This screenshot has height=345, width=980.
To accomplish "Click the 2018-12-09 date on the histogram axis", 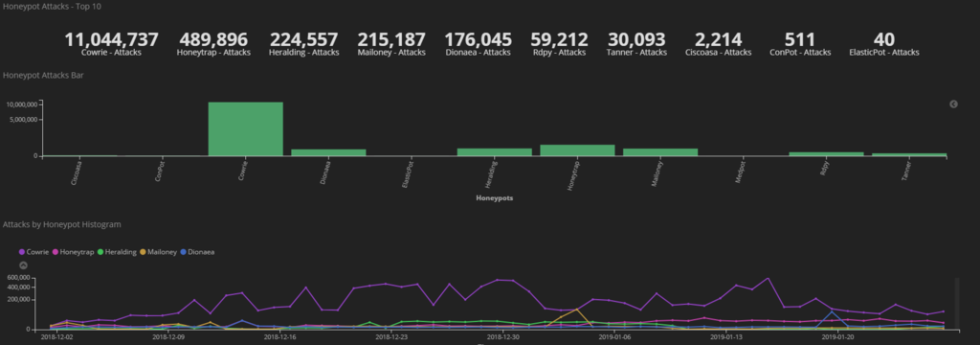I will coord(168,336).
